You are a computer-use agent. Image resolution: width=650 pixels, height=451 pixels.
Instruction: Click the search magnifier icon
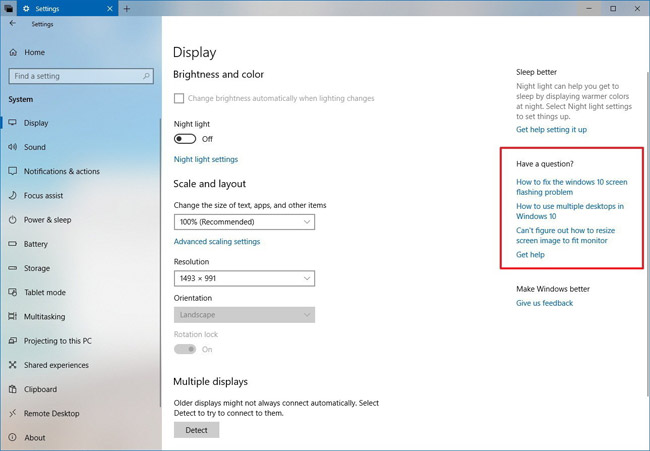point(146,76)
